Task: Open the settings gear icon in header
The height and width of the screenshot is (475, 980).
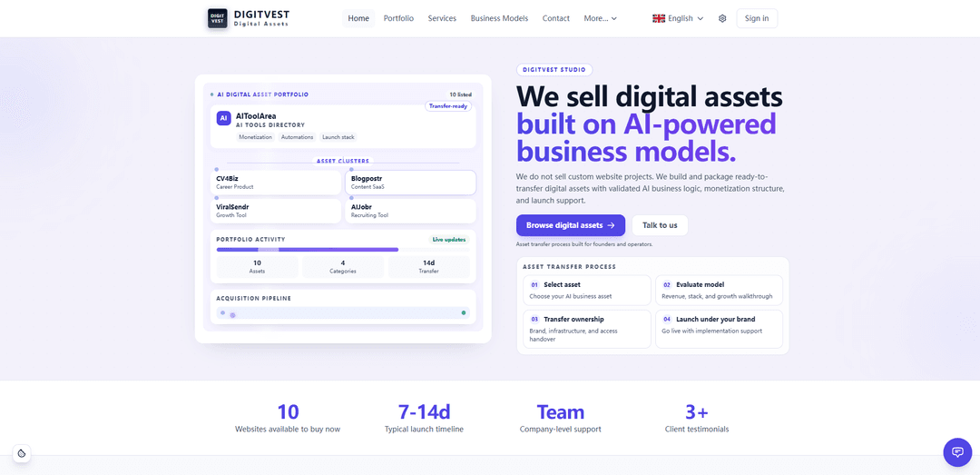Action: (x=722, y=18)
